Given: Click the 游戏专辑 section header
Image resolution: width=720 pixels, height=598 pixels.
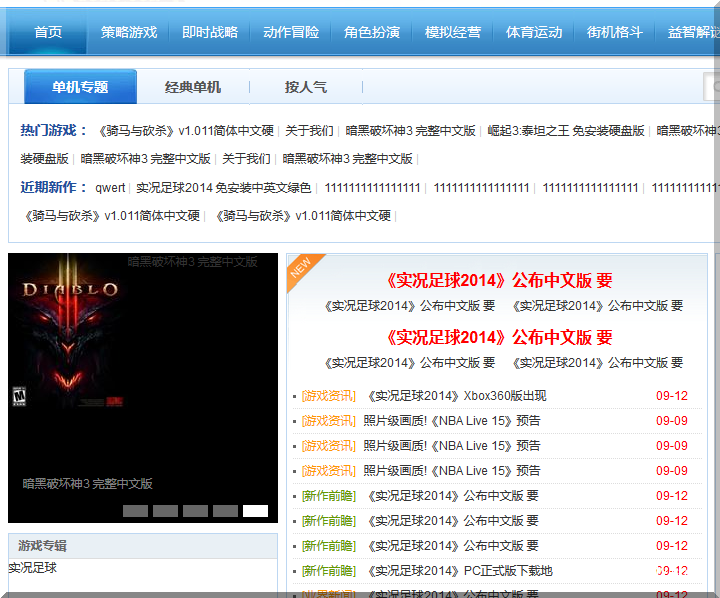Looking at the screenshot, I should 42,546.
